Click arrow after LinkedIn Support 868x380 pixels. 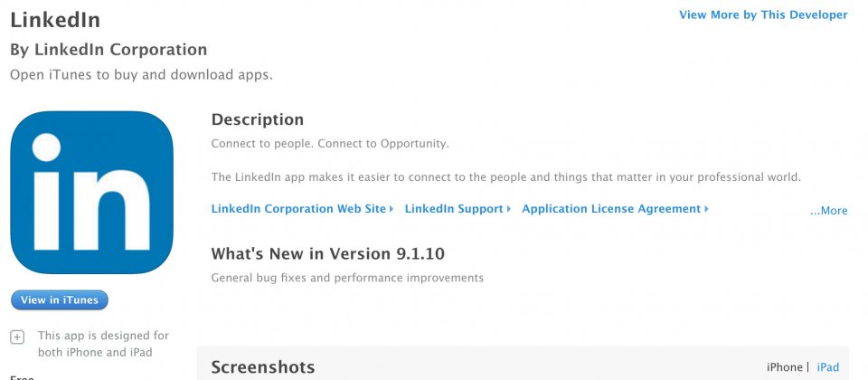tap(509, 209)
